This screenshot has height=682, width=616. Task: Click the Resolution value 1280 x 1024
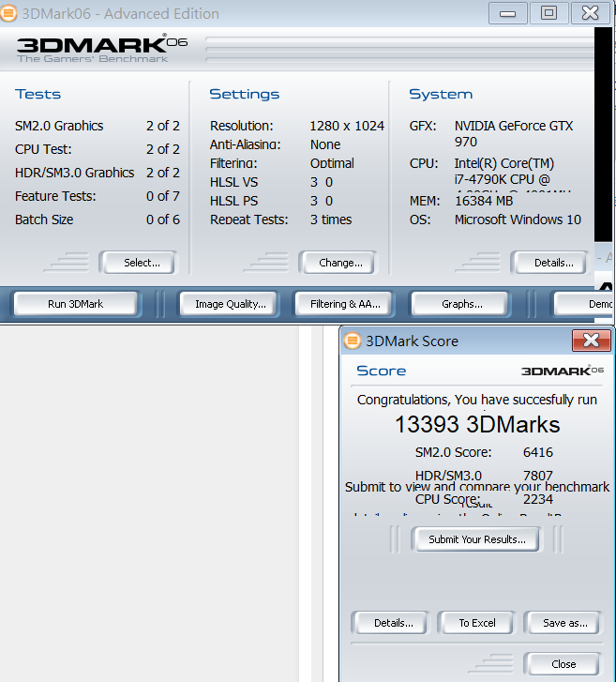[x=347, y=126]
